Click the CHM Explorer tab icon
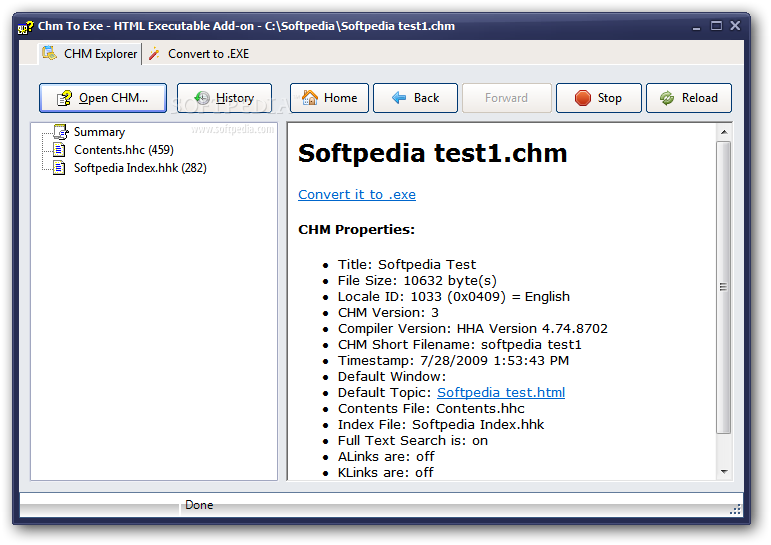Image resolution: width=771 pixels, height=545 pixels. 49,53
